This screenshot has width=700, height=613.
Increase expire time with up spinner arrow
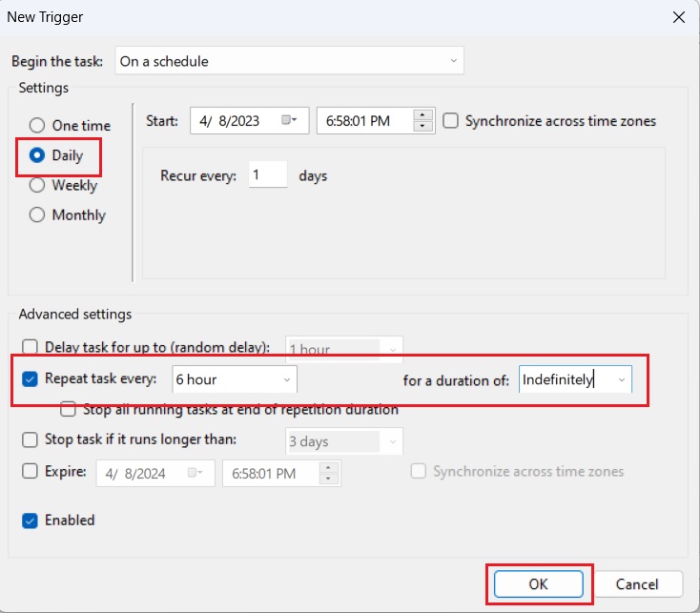coord(328,467)
